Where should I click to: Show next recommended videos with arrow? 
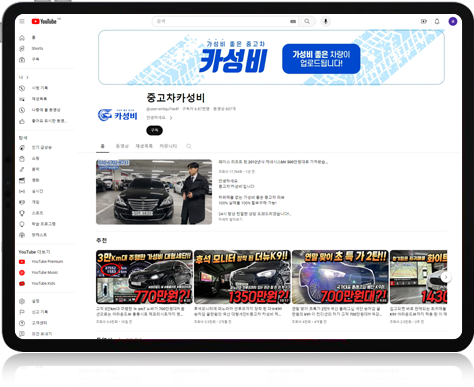446,277
